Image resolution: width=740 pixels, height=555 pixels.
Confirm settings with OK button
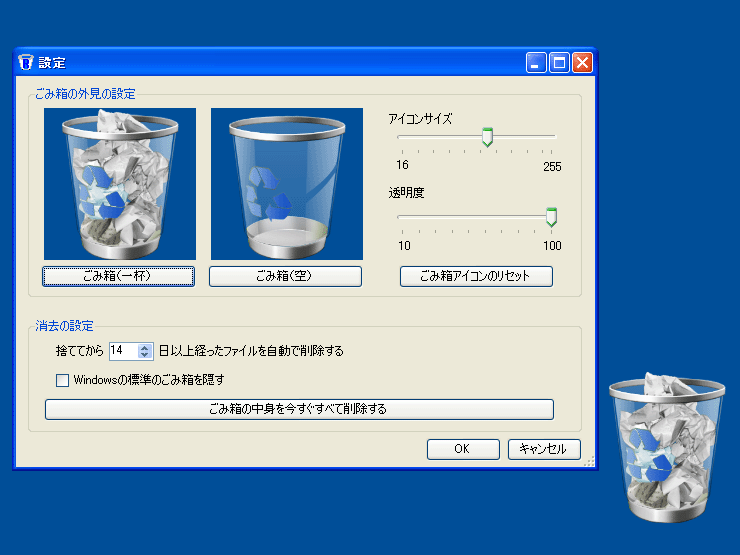pos(463,449)
